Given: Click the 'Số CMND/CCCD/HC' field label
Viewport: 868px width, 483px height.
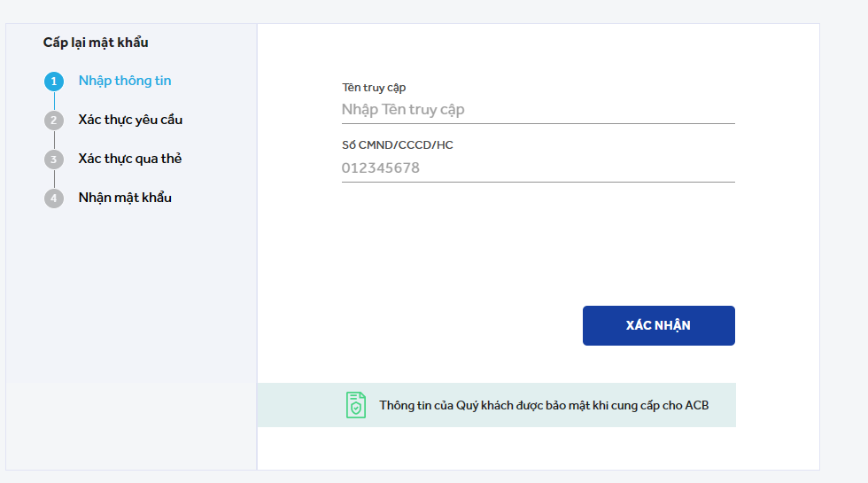Looking at the screenshot, I should click(x=398, y=145).
